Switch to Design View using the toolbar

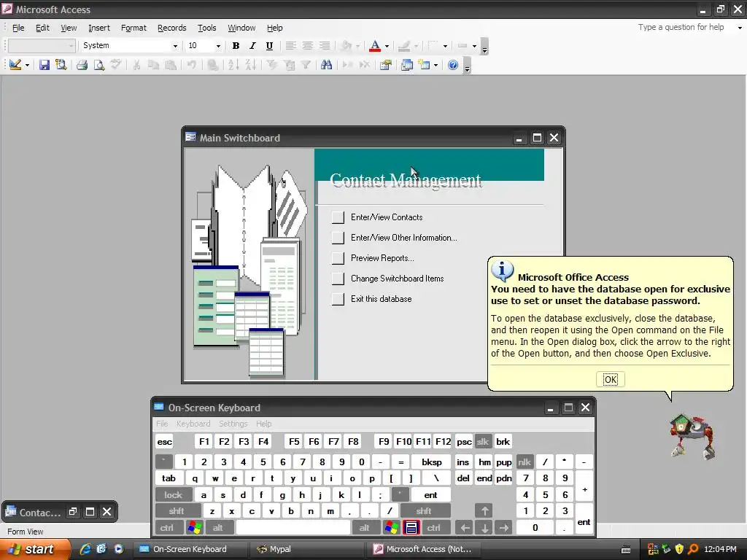[15, 65]
